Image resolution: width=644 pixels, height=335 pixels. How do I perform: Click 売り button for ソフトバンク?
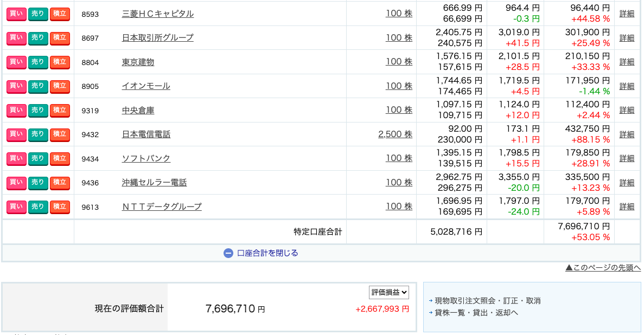[x=38, y=158]
